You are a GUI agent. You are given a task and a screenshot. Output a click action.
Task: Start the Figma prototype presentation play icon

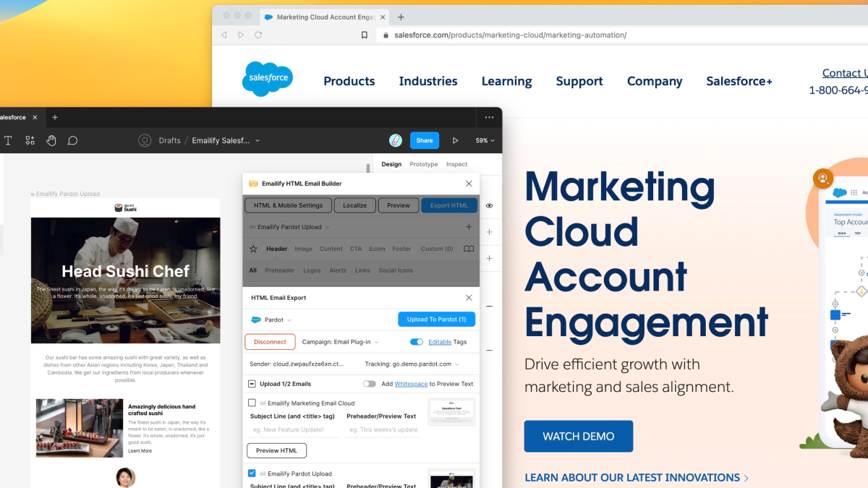pyautogui.click(x=455, y=140)
